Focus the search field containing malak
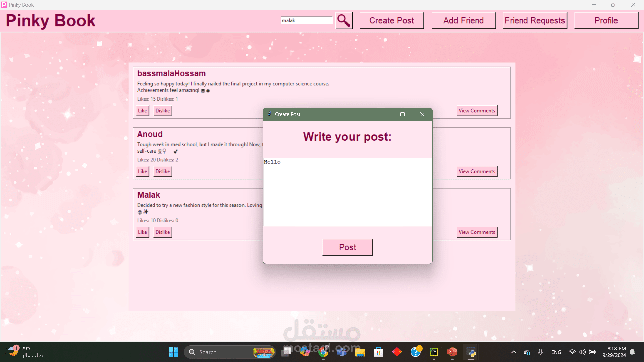This screenshot has width=644, height=362. pyautogui.click(x=307, y=21)
